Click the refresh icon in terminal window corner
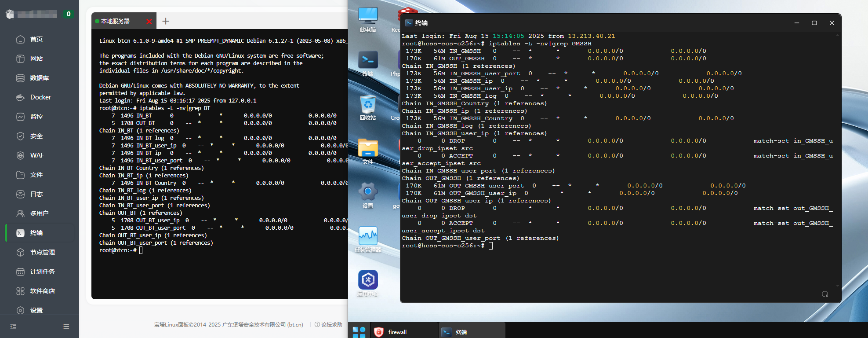Image resolution: width=868 pixels, height=338 pixels. (x=825, y=294)
